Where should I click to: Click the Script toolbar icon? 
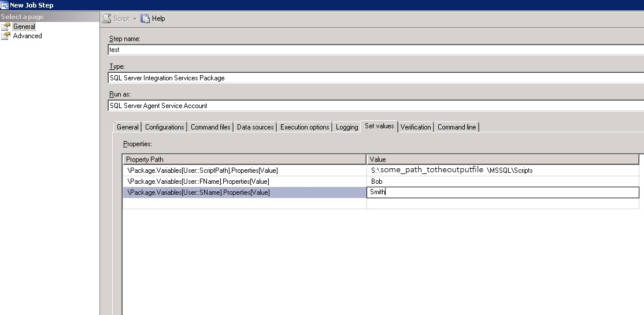click(107, 18)
